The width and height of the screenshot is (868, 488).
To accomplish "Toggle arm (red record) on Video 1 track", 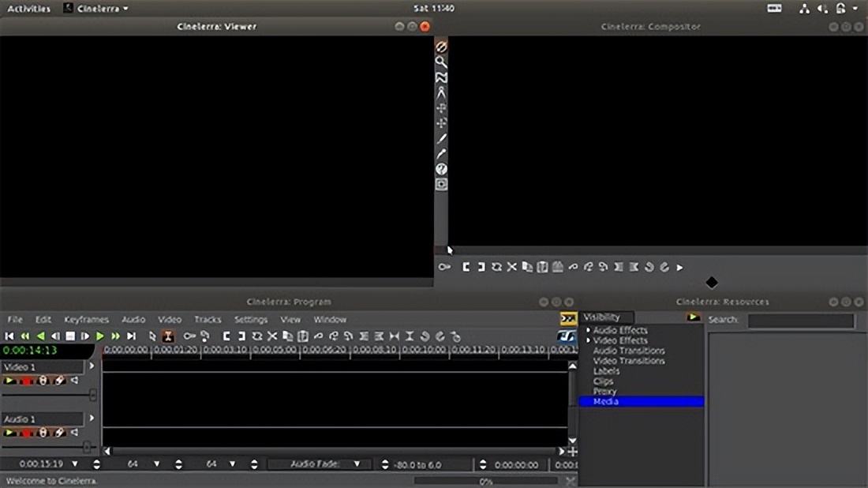I will click(26, 381).
